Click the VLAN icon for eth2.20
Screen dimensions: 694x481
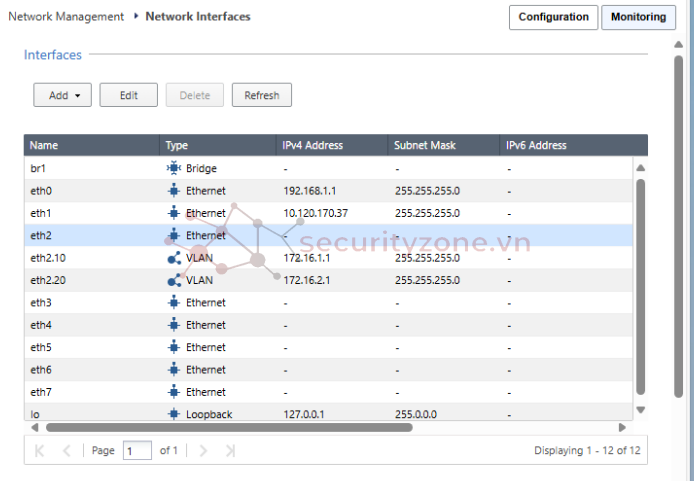(x=173, y=280)
